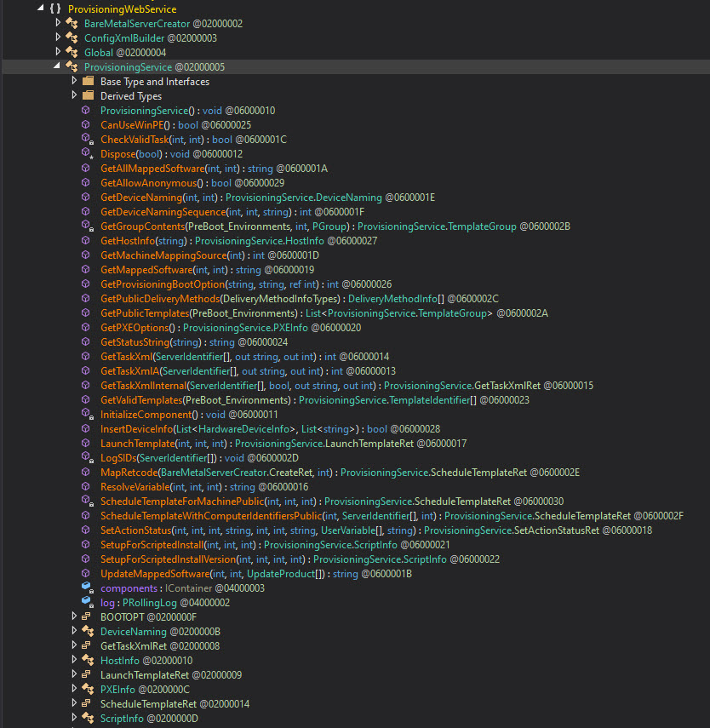The height and width of the screenshot is (728, 710).
Task: Click the method icon beside GetTaskXmlInternal
Action: (x=85, y=385)
